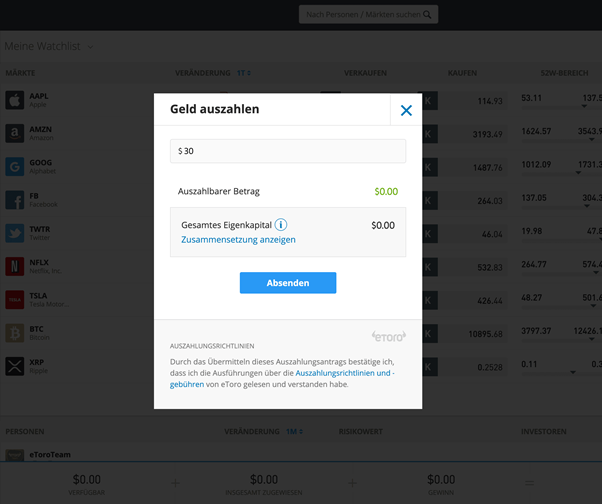Click the Netflix logo icon
Viewport: 602px width, 504px height.
(15, 266)
